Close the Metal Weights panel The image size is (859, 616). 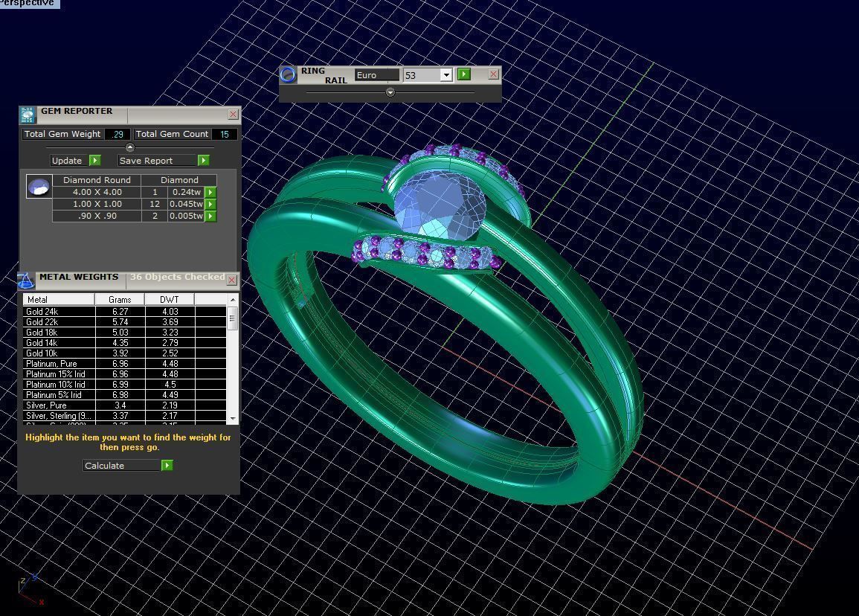(x=232, y=280)
